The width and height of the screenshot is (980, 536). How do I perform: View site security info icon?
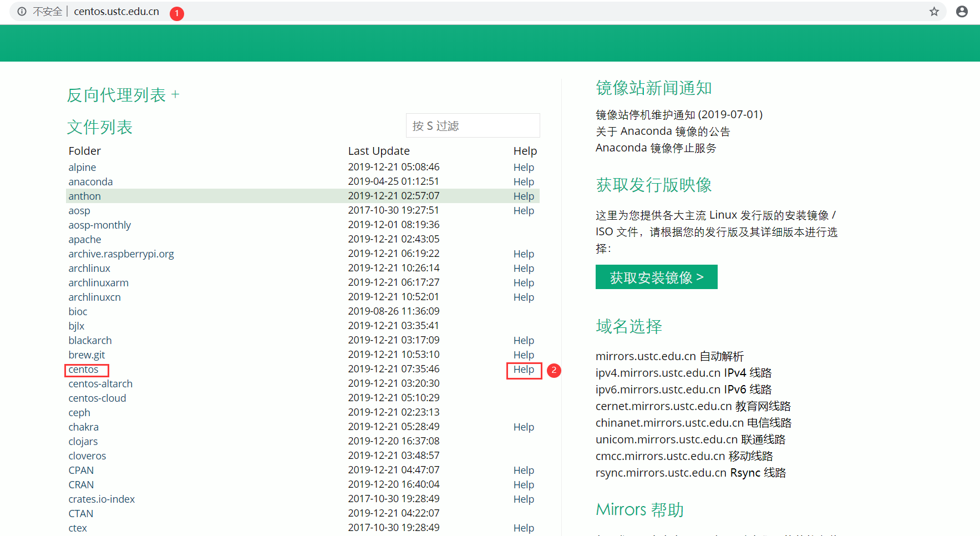click(22, 12)
